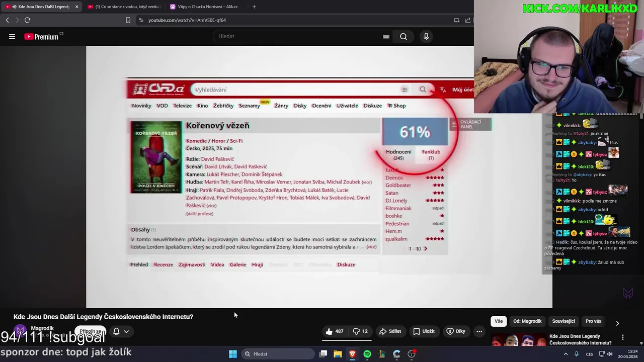
Task: Mute audio via speaker icon on first tab
Action: [x=14, y=7]
